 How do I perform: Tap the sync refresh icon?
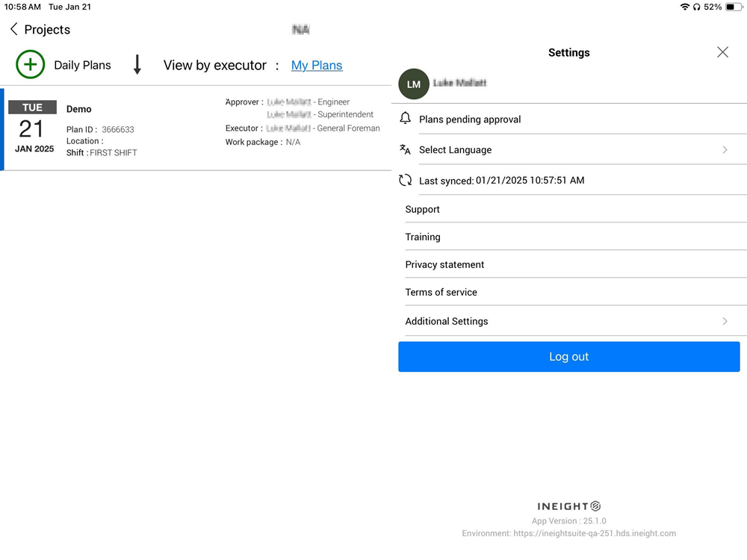[406, 180]
